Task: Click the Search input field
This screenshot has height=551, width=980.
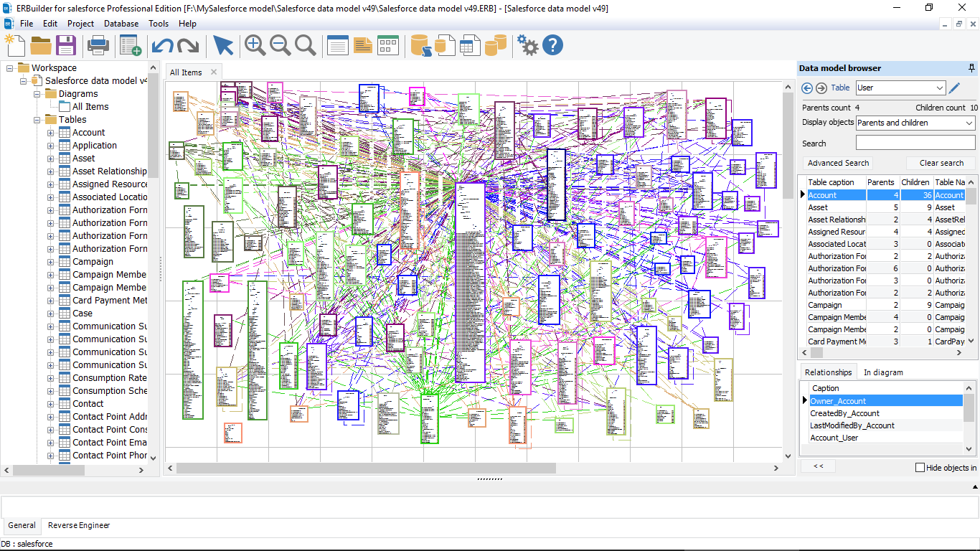Action: click(x=915, y=143)
